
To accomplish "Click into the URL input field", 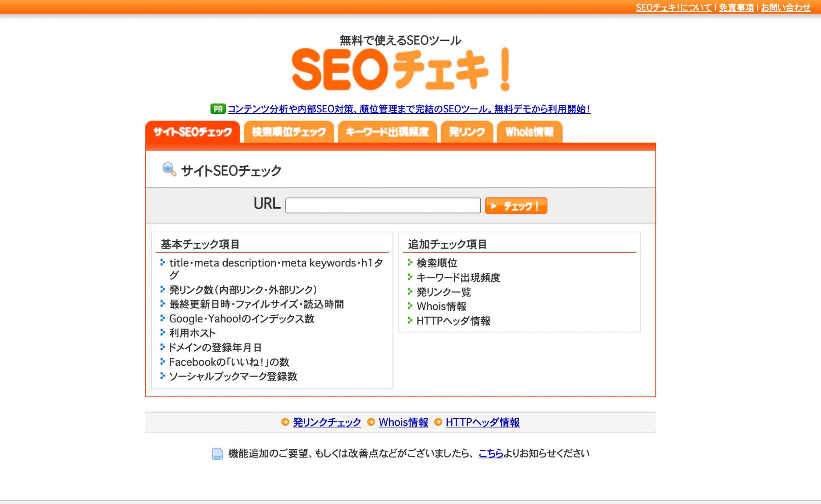I will (383, 206).
